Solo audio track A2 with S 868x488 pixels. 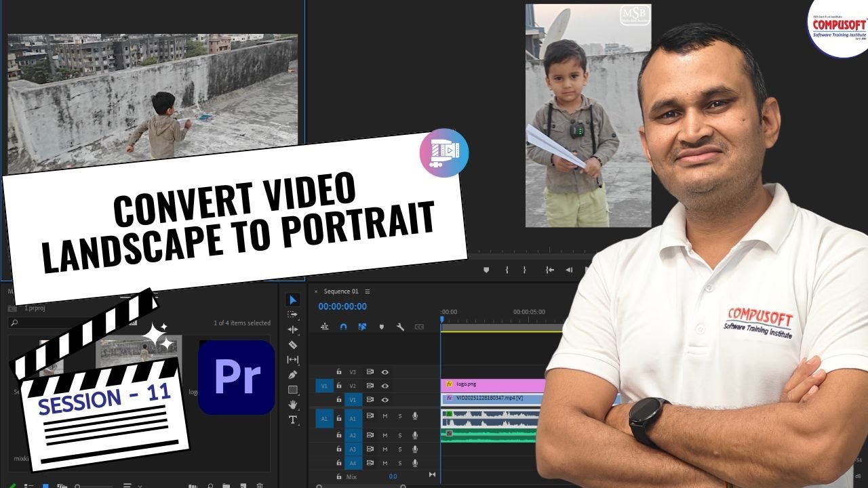tap(399, 435)
